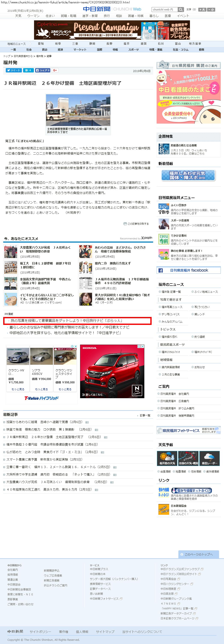Open the 中日新聞 CHUNICHI Web logo
The width and height of the screenshot is (224, 644).
tap(112, 9)
